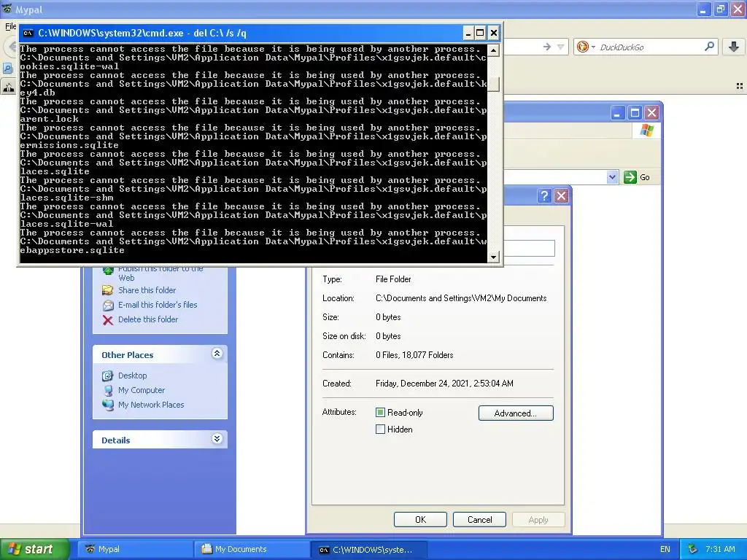Open Advanced attributes dialog

pyautogui.click(x=516, y=413)
